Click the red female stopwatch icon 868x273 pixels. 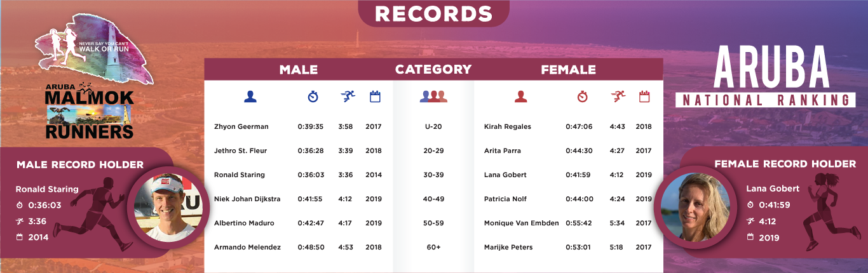point(583,97)
